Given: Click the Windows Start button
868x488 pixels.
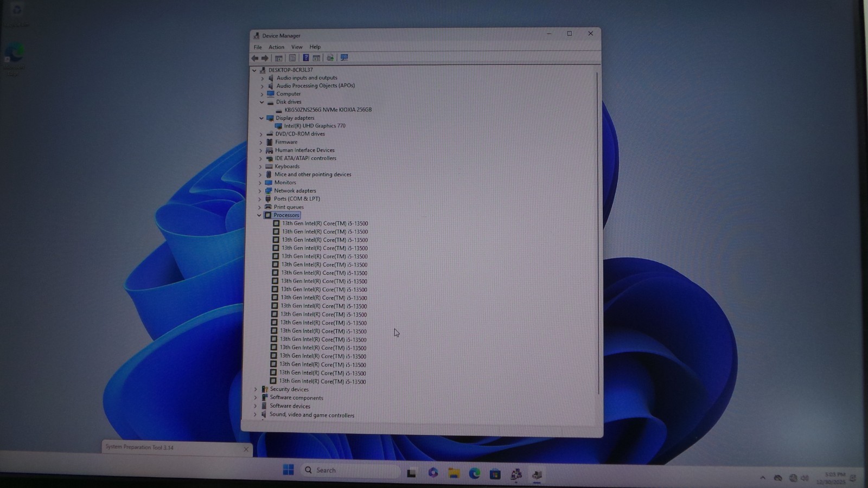Looking at the screenshot, I should pos(288,470).
